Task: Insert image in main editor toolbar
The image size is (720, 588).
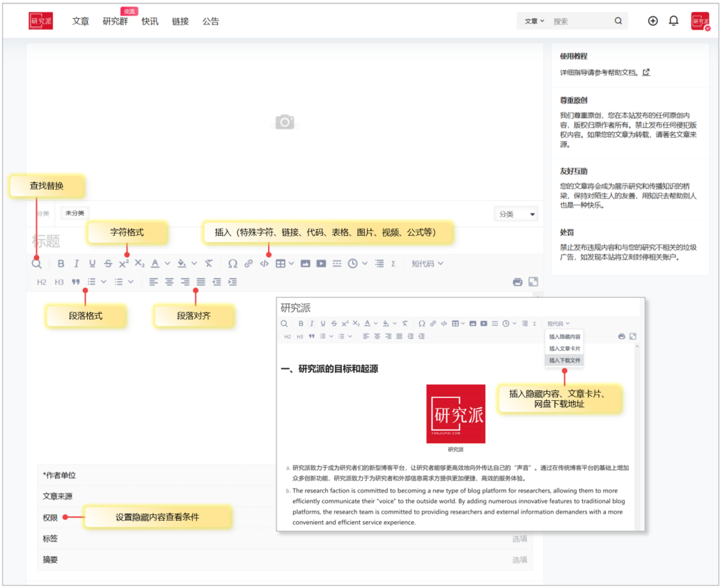Action: 306,264
